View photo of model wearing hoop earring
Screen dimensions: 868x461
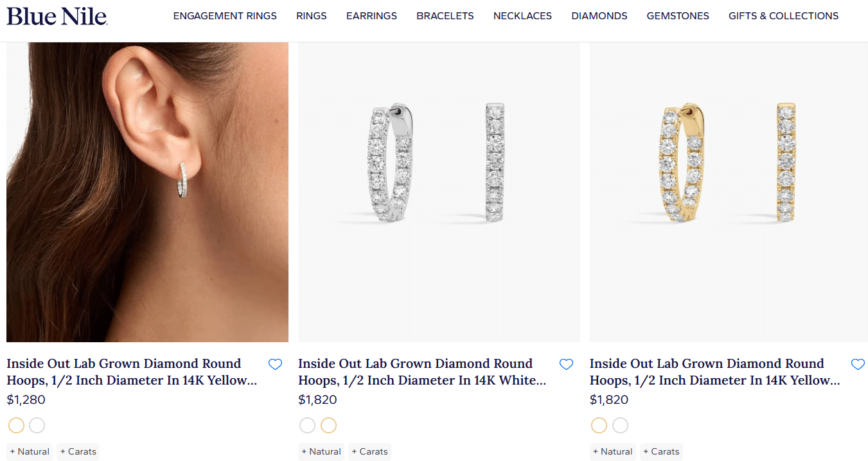click(x=147, y=192)
